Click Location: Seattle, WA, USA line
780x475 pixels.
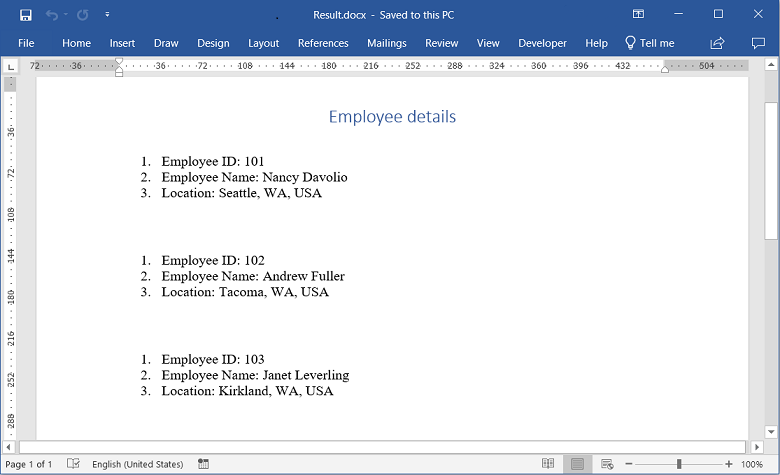tap(241, 193)
